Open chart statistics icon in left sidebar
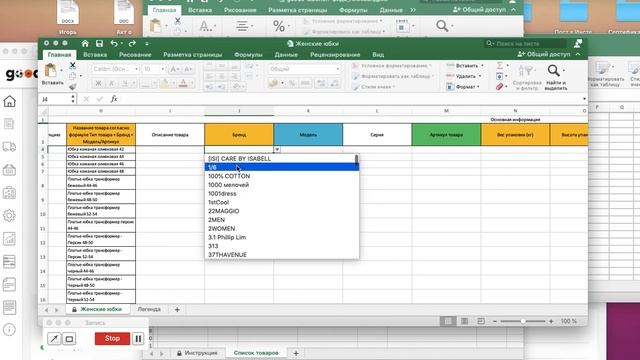640x360 pixels. pos(9,238)
